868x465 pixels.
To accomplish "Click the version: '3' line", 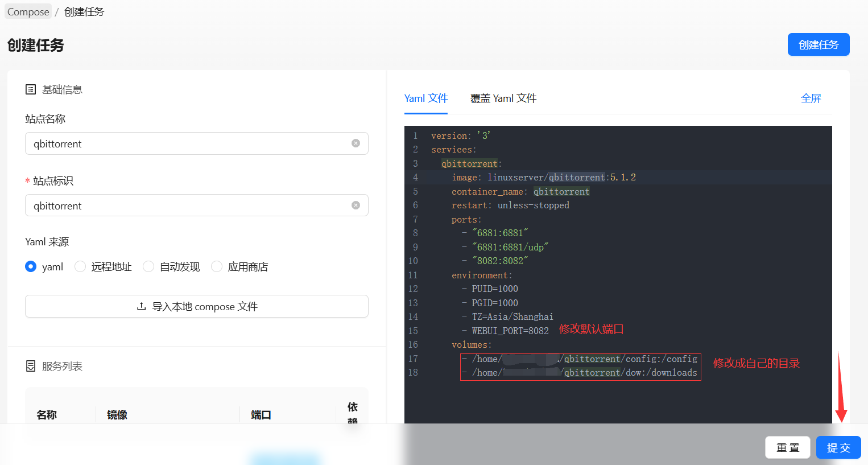I will [x=461, y=135].
